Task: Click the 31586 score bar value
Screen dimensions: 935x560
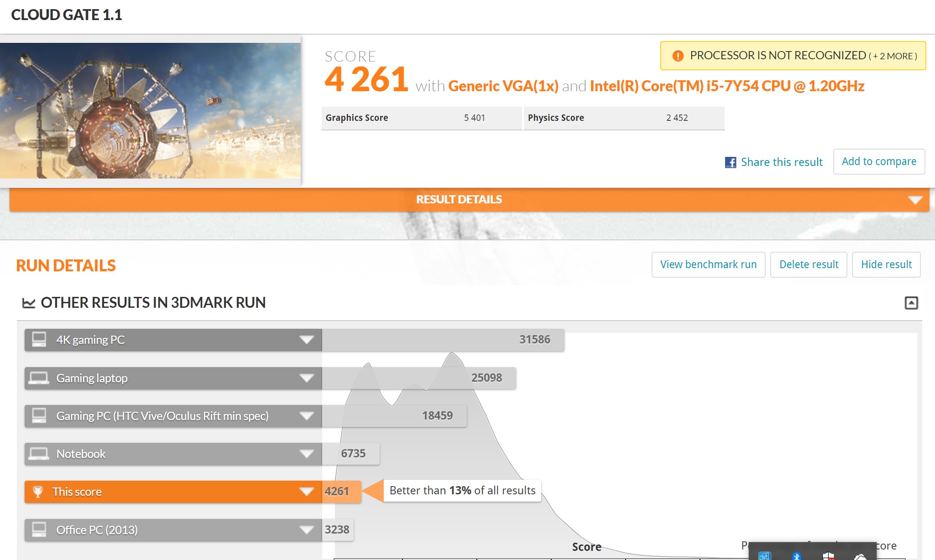Action: 534,340
